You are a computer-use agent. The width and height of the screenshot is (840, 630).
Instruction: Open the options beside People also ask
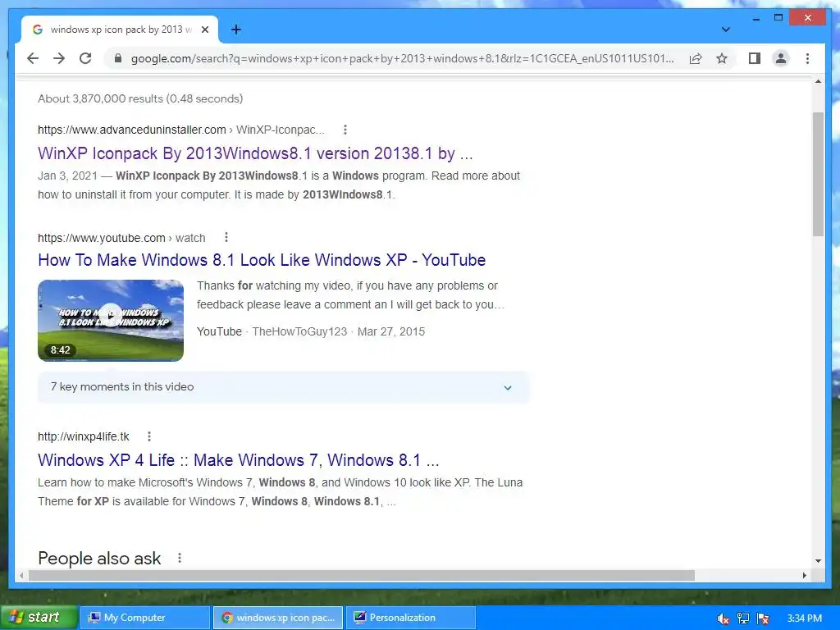point(180,558)
